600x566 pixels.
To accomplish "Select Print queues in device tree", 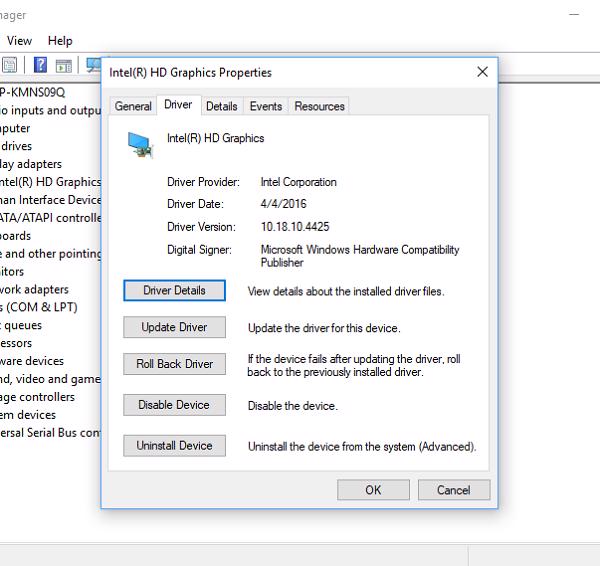I will (21, 325).
